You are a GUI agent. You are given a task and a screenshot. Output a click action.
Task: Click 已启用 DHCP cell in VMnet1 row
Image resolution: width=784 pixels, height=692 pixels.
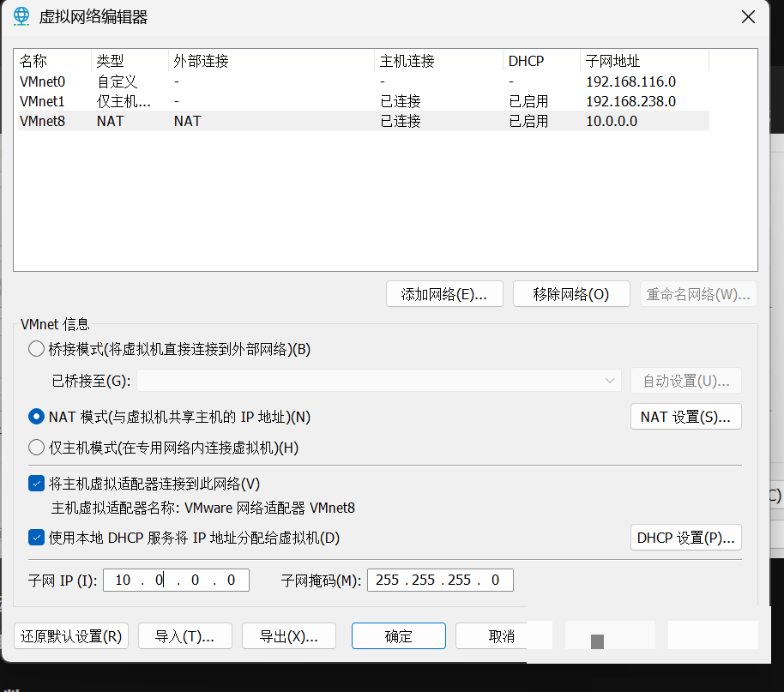pyautogui.click(x=528, y=101)
